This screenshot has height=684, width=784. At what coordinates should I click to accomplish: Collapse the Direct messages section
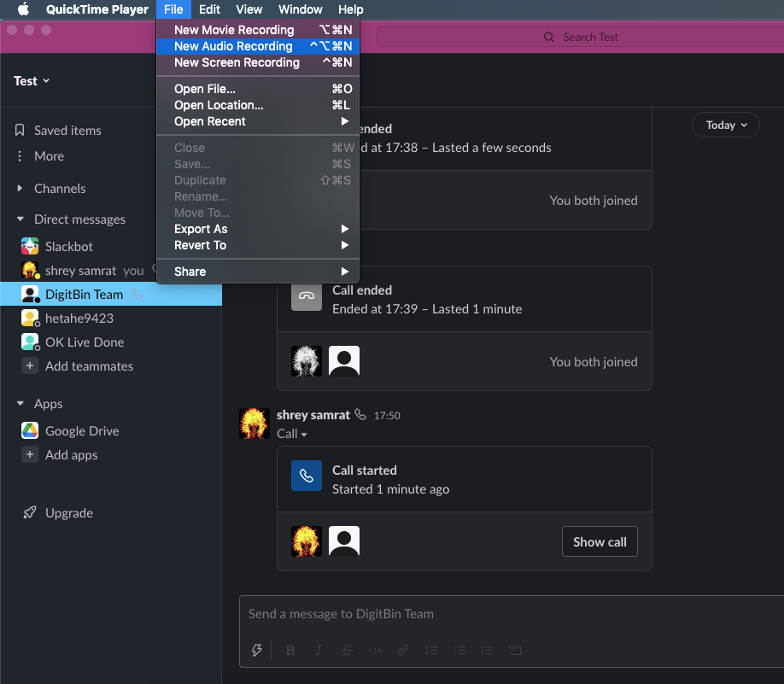pos(20,219)
